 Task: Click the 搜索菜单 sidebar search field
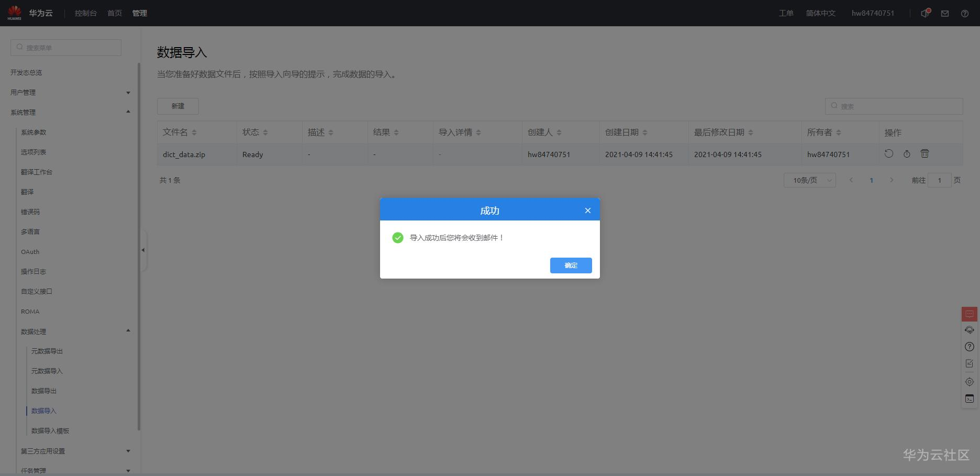click(66, 48)
